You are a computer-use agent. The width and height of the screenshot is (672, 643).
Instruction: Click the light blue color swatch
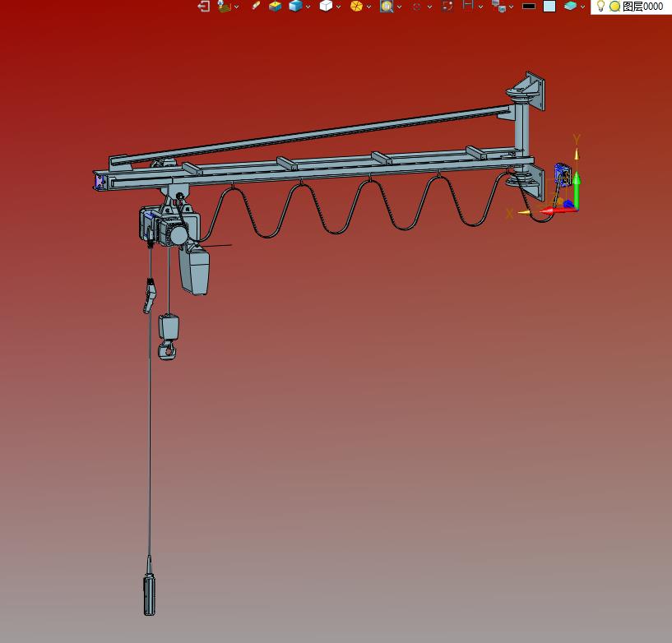coord(549,6)
